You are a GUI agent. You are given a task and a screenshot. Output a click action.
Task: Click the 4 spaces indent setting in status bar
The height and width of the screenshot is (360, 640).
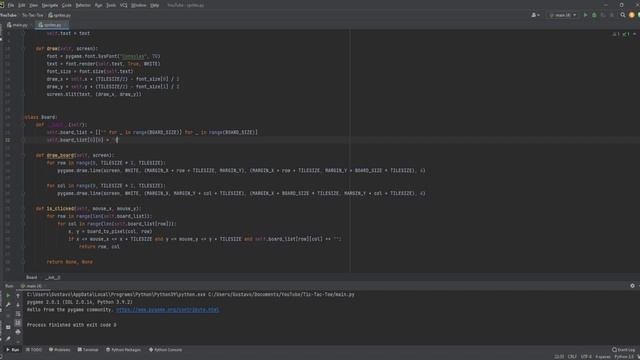[603, 357]
